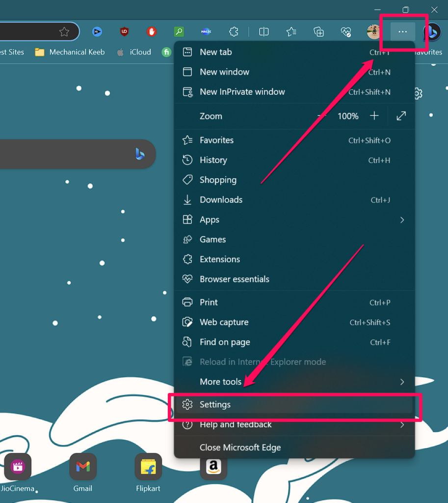This screenshot has height=503, width=448.
Task: Open Downloads from the menu
Action: click(x=294, y=200)
